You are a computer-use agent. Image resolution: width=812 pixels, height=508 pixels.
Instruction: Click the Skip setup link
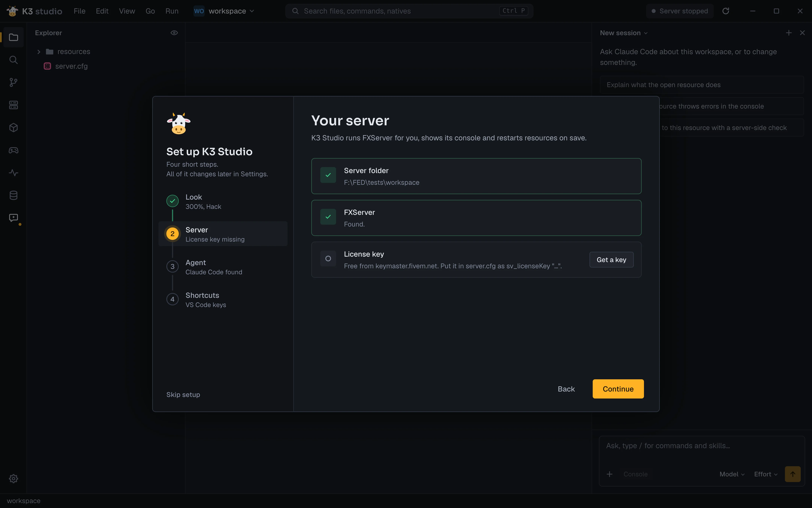[x=183, y=394]
